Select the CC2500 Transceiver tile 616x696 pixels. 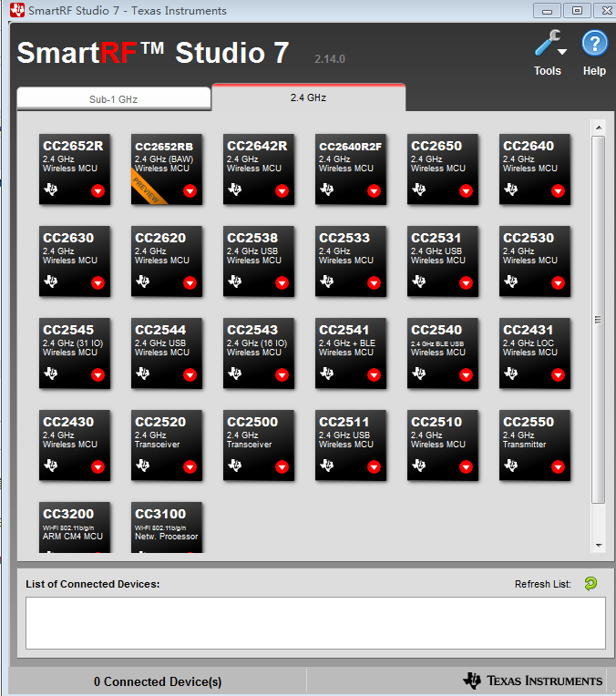click(259, 445)
